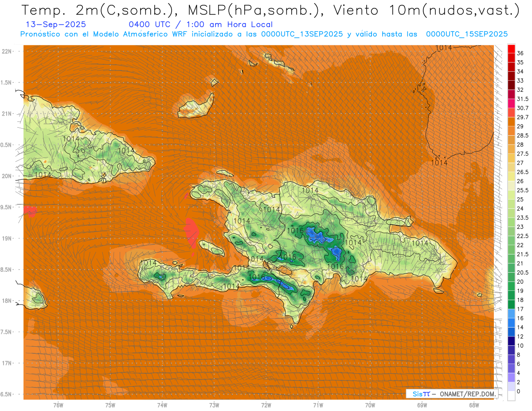
Task: Click the 'ONAMET/REP.DOM.' credit label
Action: pos(467,394)
